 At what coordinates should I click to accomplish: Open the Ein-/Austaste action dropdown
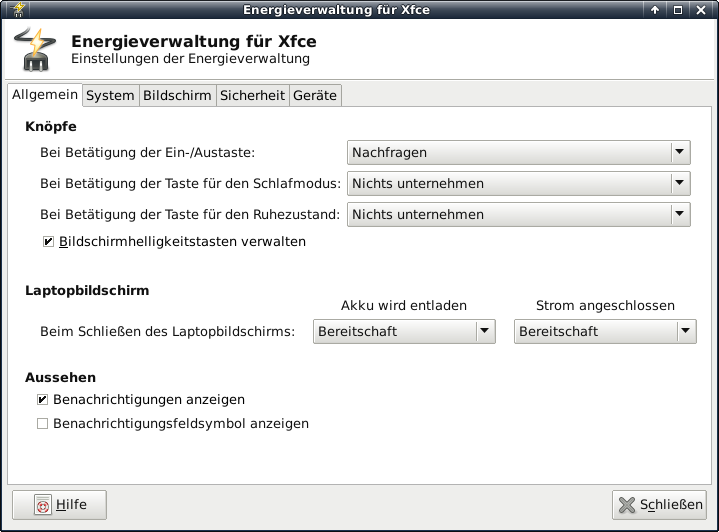click(x=519, y=153)
